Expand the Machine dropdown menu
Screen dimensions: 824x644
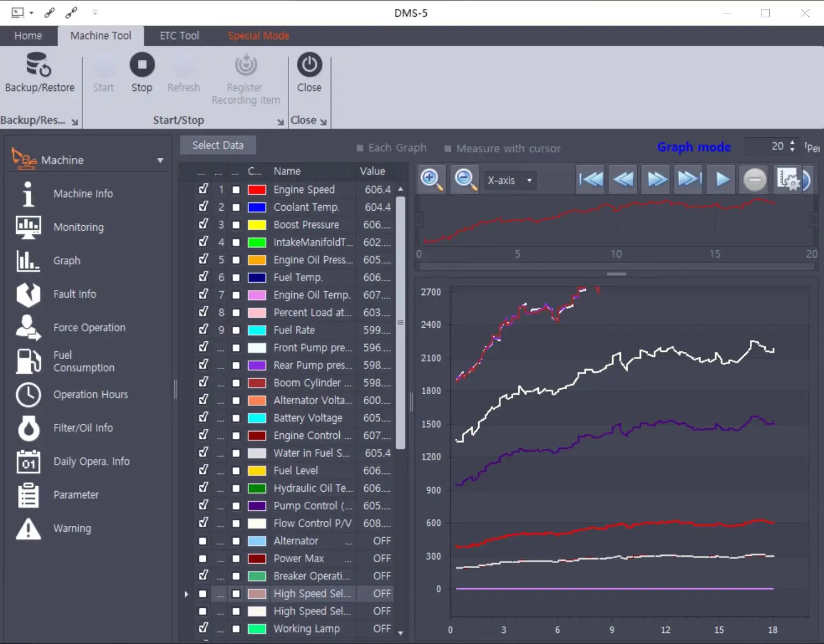click(x=160, y=161)
